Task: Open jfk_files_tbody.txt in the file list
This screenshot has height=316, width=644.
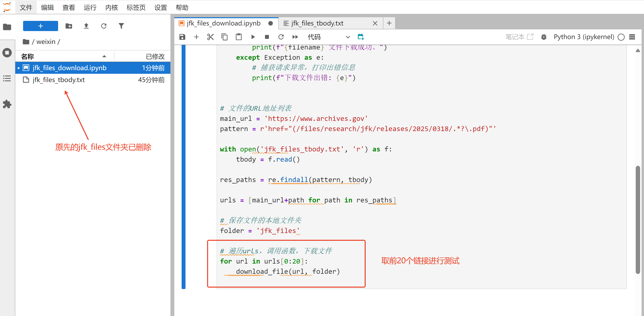Action: coord(59,80)
